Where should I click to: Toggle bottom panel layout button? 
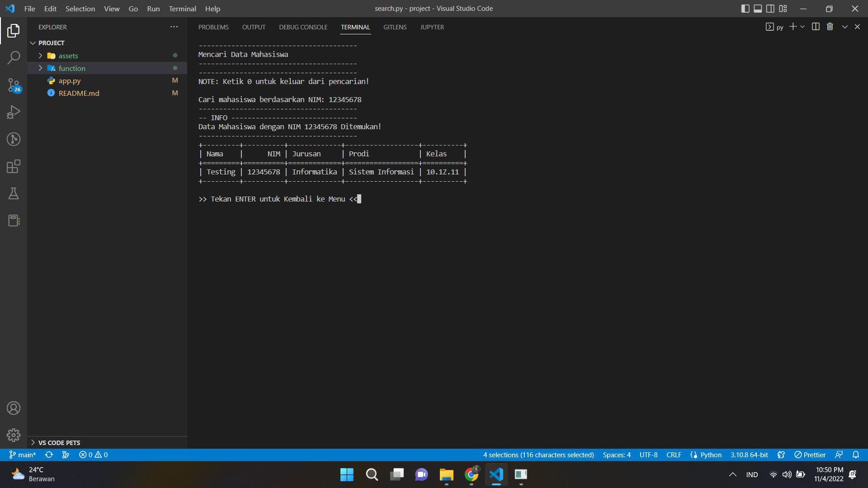point(758,9)
